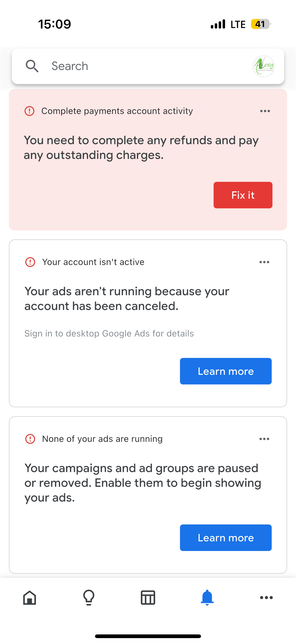Click Learn more on the paused campaigns card
The image size is (296, 644).
226,537
